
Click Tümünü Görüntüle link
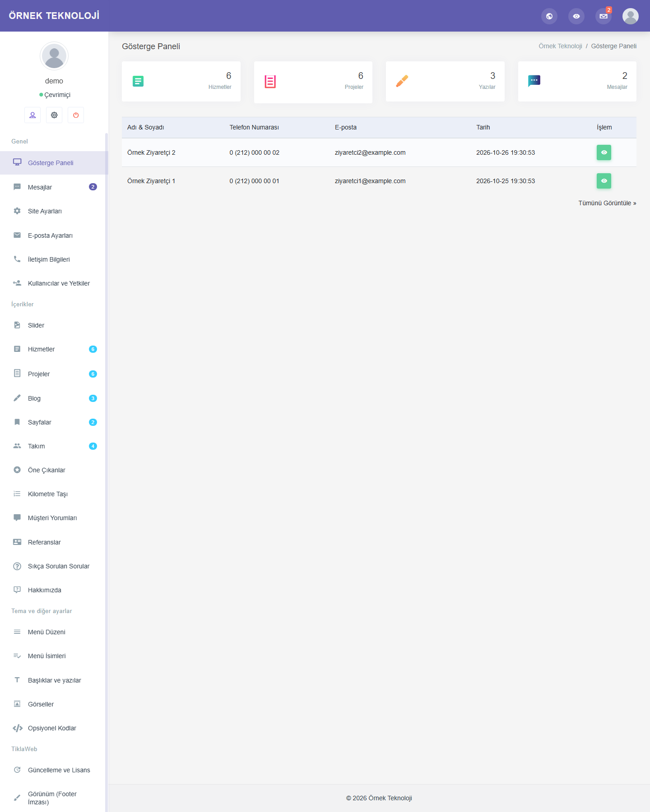click(x=607, y=203)
